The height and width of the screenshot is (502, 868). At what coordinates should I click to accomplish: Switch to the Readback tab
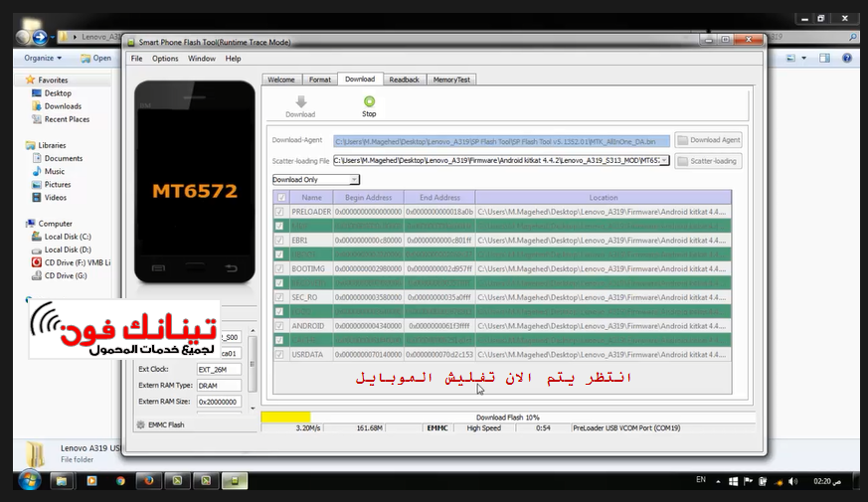404,80
